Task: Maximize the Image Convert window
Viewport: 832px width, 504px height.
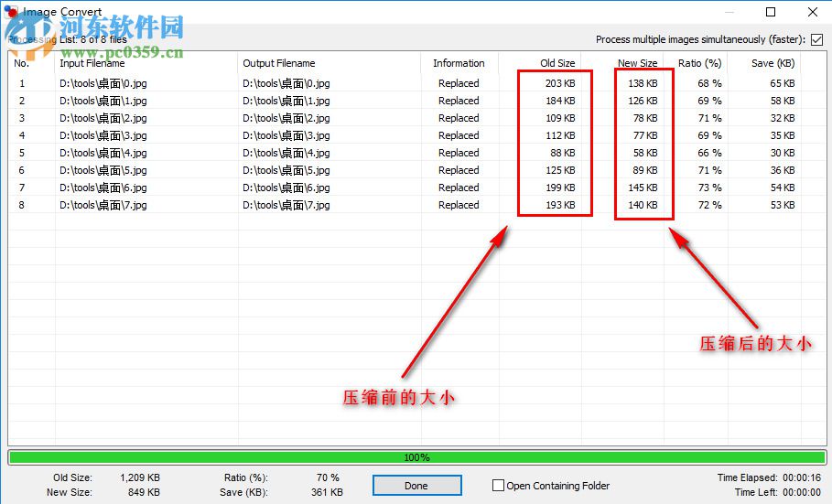Action: [x=771, y=12]
